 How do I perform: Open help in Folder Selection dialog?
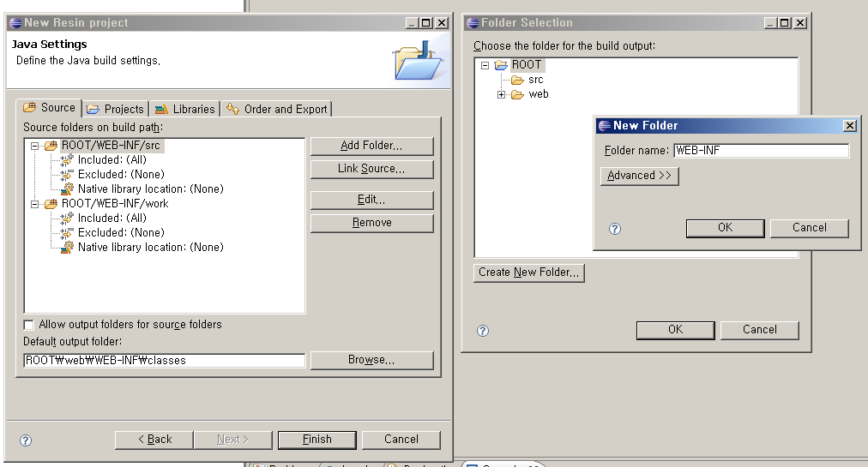coord(483,331)
